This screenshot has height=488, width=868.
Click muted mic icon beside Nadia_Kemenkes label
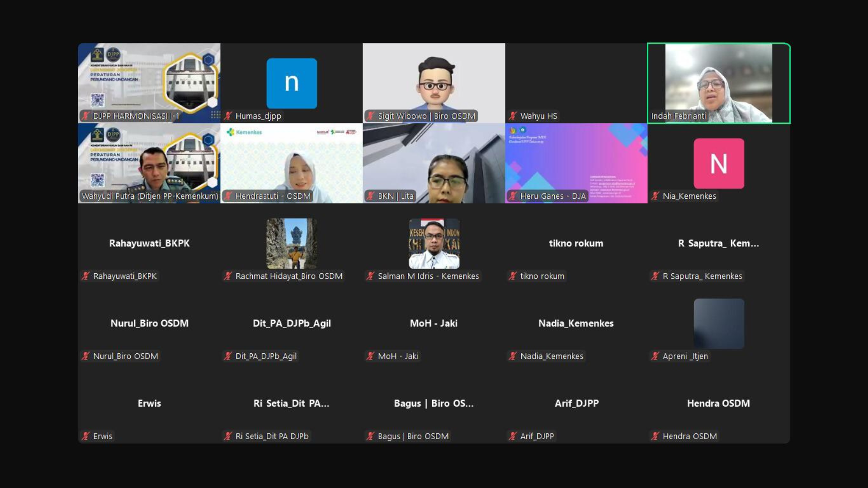[513, 356]
